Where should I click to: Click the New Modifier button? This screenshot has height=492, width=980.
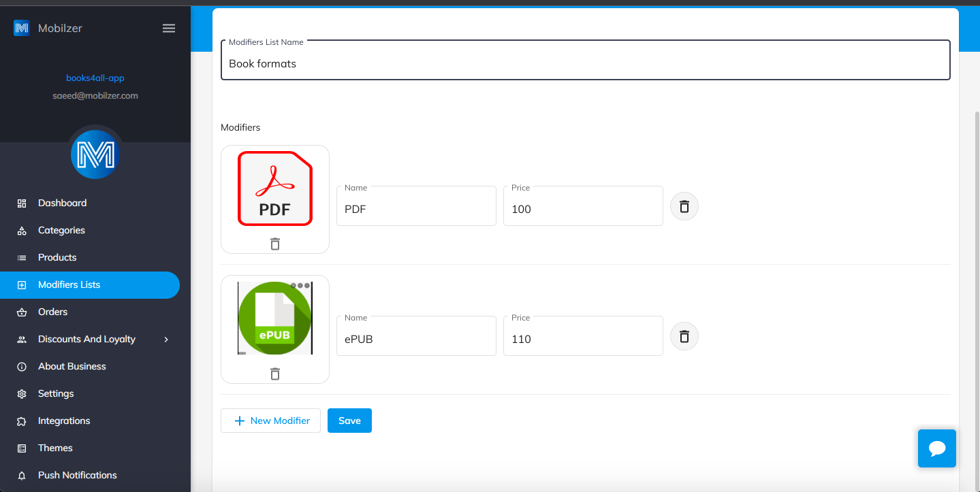point(270,421)
